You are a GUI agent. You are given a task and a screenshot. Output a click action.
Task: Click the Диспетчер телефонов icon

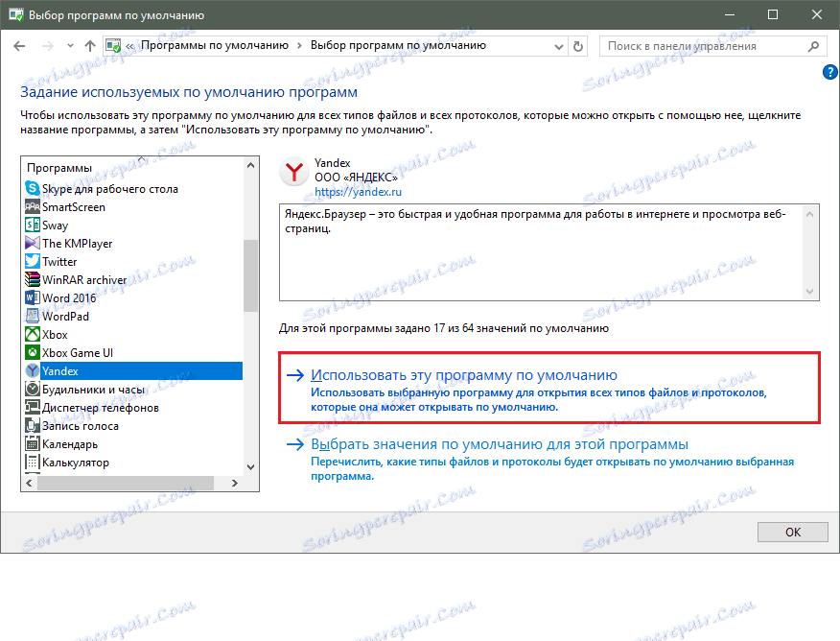coord(33,407)
